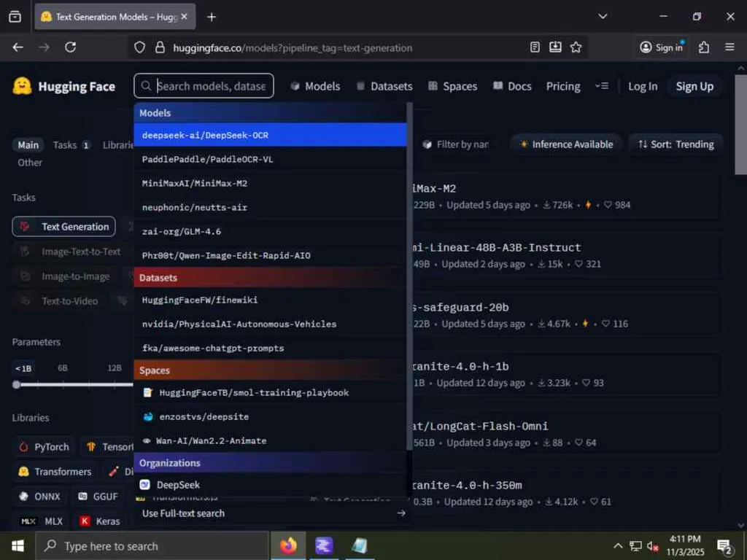This screenshot has height=560, width=747.
Task: Open Firefox View icon in tab bar
Action: (15, 17)
